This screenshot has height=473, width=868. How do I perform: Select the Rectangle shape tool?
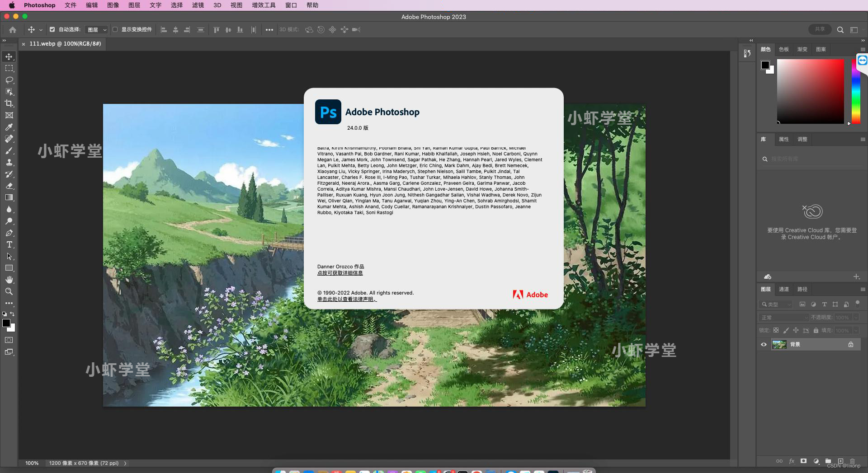(9, 268)
